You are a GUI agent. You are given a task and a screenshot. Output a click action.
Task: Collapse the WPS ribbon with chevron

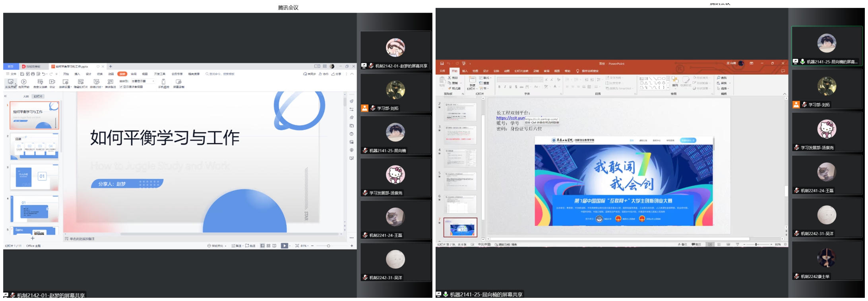coord(352,74)
